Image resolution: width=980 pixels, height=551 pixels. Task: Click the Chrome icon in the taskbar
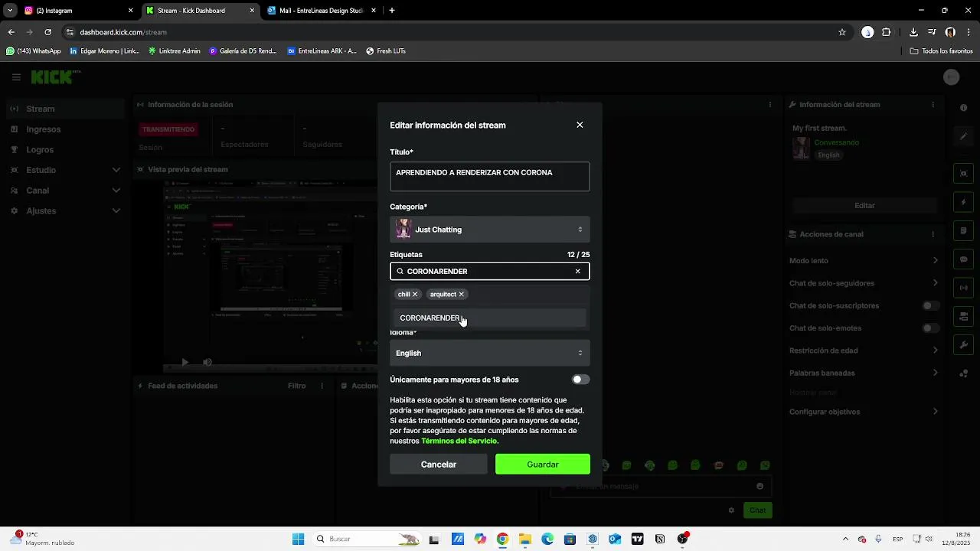(502, 539)
